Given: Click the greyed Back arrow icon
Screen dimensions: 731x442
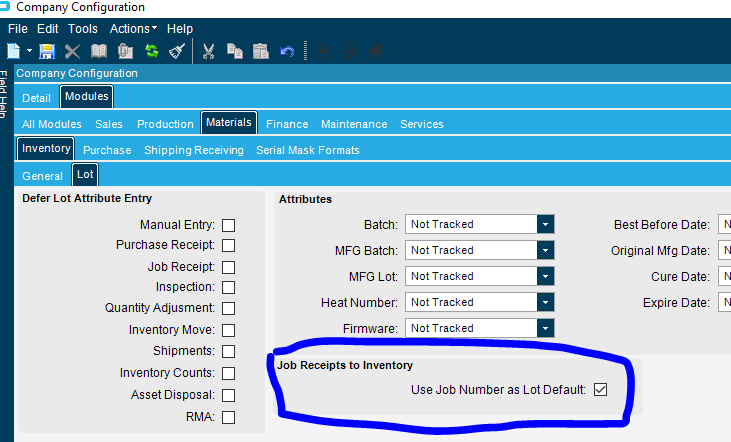Looking at the screenshot, I should (324, 51).
